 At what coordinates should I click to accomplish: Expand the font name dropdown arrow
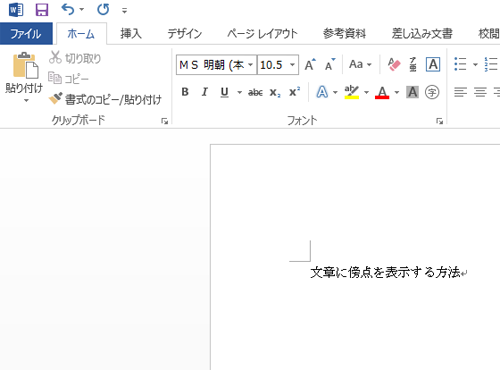tap(251, 64)
